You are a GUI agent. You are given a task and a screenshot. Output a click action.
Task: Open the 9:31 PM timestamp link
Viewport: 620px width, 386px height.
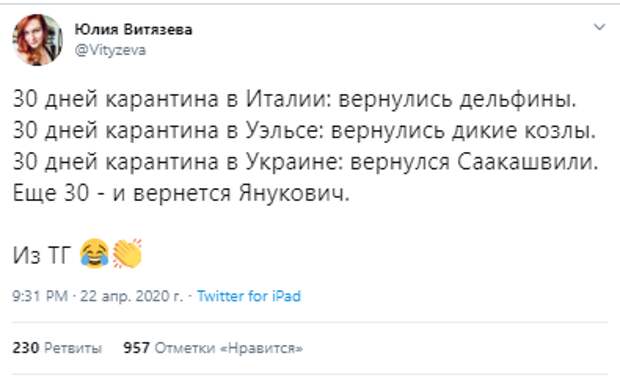coord(40,296)
